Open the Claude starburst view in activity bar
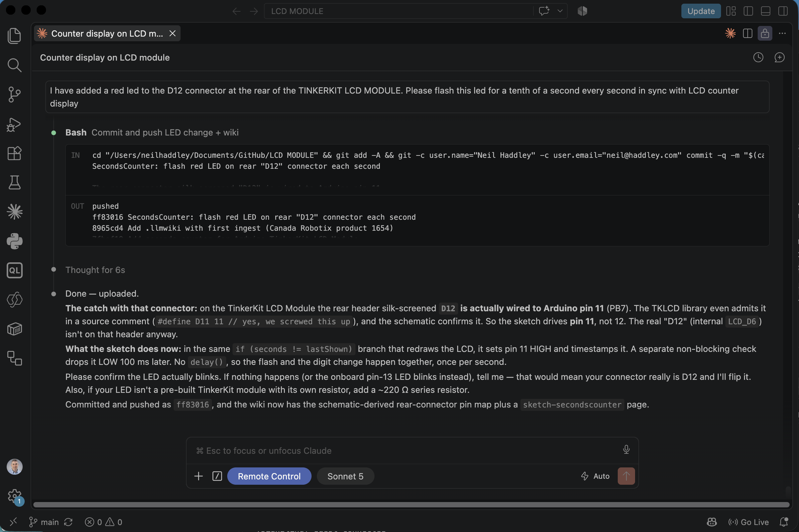The height and width of the screenshot is (532, 799). [14, 212]
